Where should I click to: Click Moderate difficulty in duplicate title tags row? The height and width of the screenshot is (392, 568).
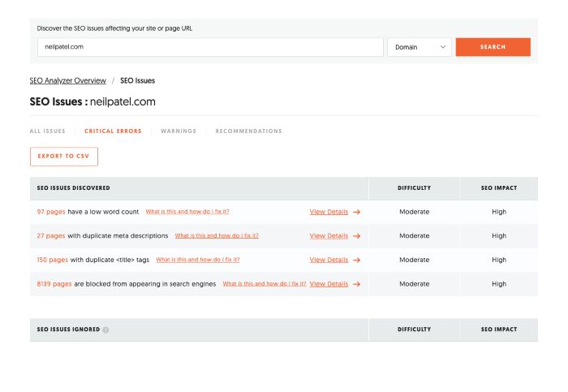tap(415, 261)
